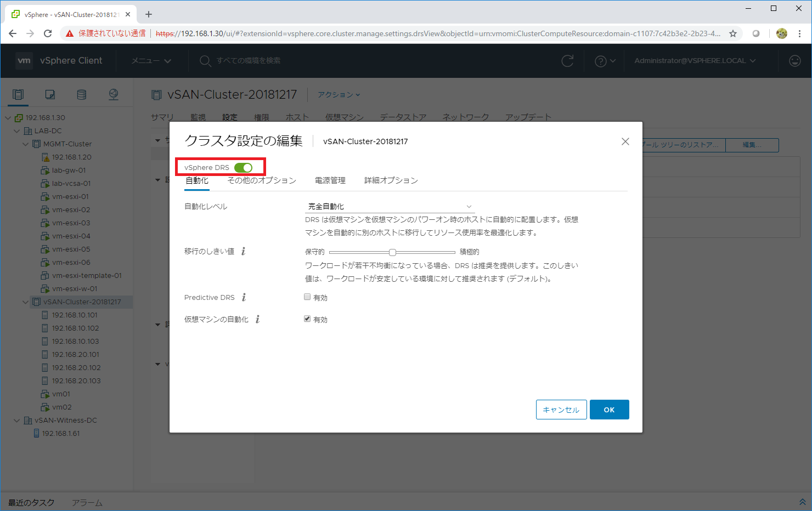Open the Administrator@VSPHERE.LOCAL user menu
The width and height of the screenshot is (812, 511).
695,61
